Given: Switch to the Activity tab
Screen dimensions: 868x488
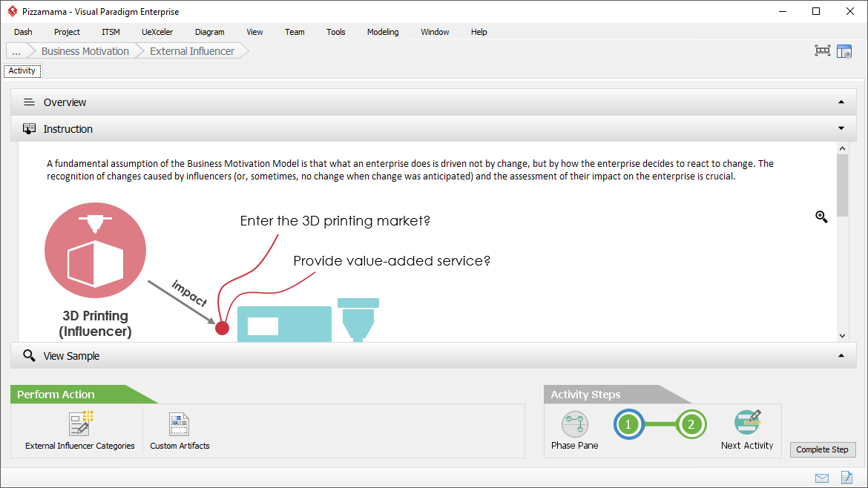Looking at the screenshot, I should pos(22,71).
